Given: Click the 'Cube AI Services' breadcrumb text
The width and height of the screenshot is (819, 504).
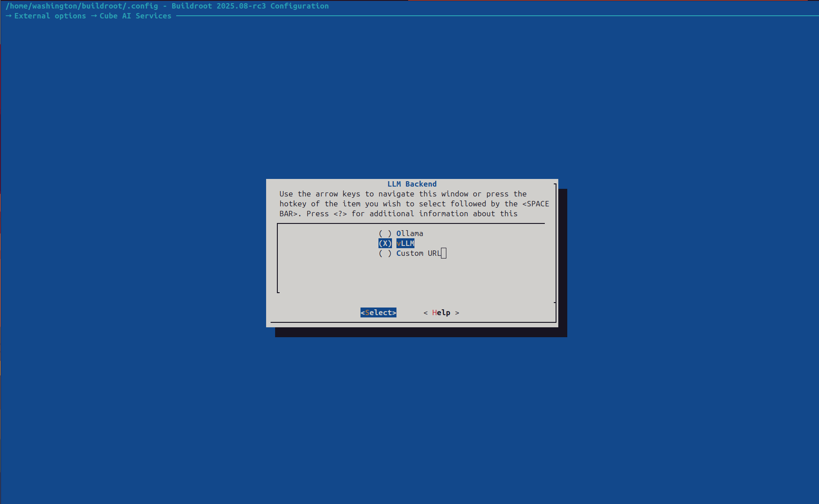Looking at the screenshot, I should (136, 16).
